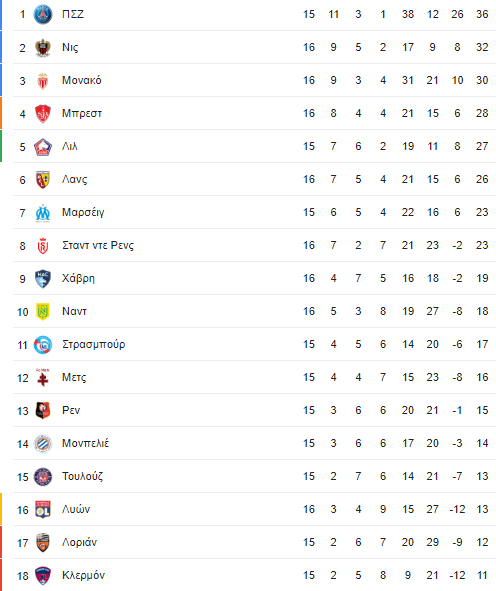Screen dimensions: 496x591
Task: Select the Μαρσέιγ blue logo
Action: pyautogui.click(x=43, y=213)
